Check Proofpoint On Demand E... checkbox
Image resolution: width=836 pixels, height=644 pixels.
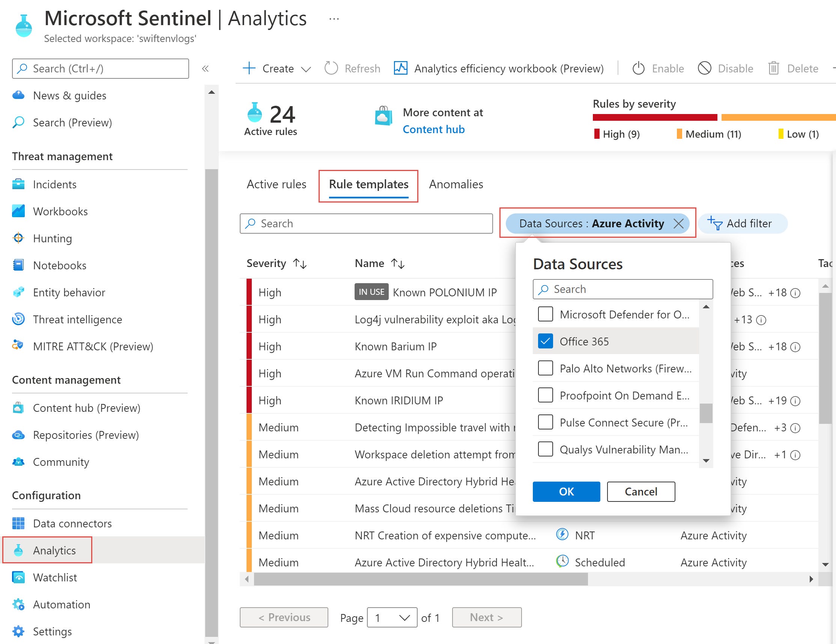(x=546, y=395)
